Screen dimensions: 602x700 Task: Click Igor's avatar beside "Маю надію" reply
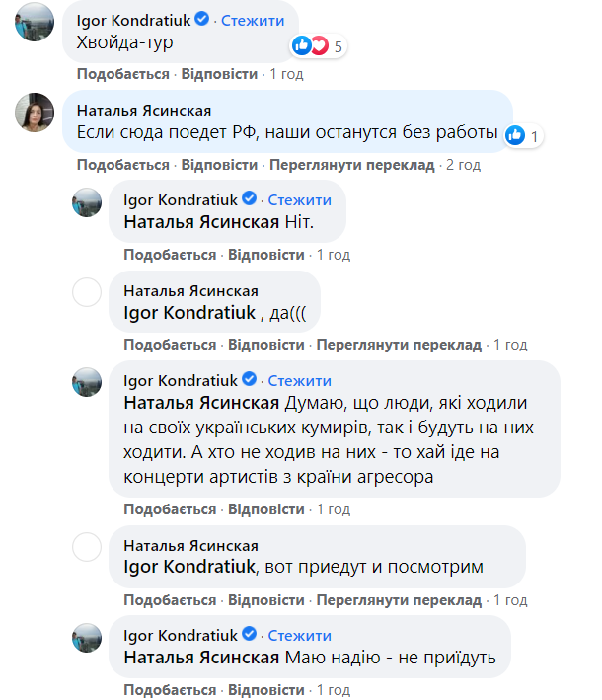pos(89,639)
